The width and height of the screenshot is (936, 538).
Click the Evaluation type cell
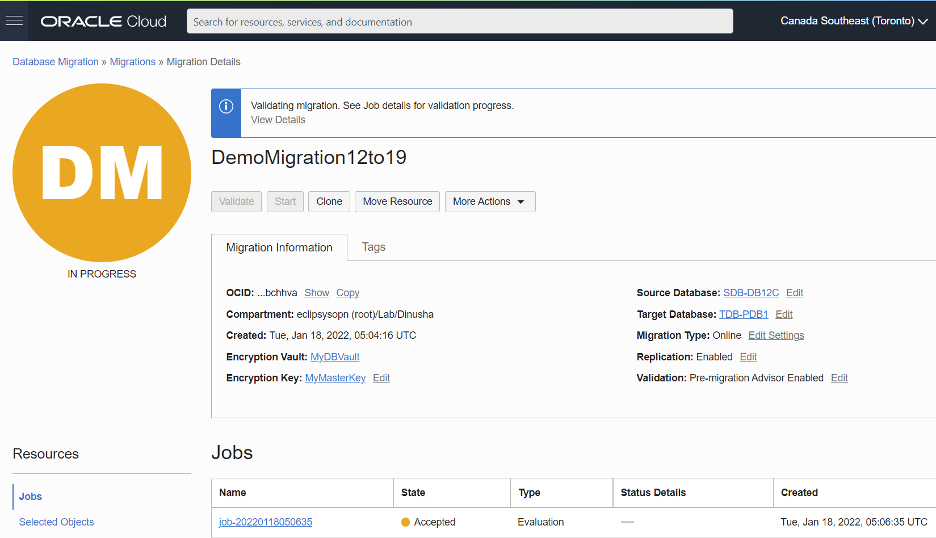tap(541, 522)
